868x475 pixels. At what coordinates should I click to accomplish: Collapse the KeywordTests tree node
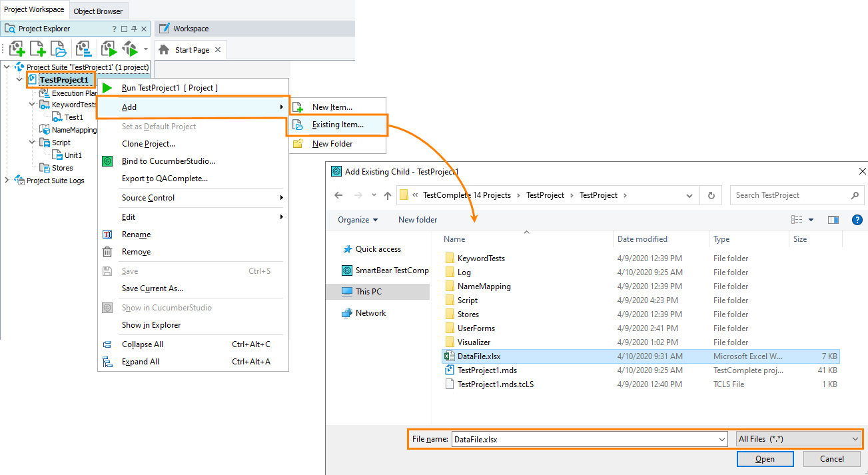pos(31,105)
